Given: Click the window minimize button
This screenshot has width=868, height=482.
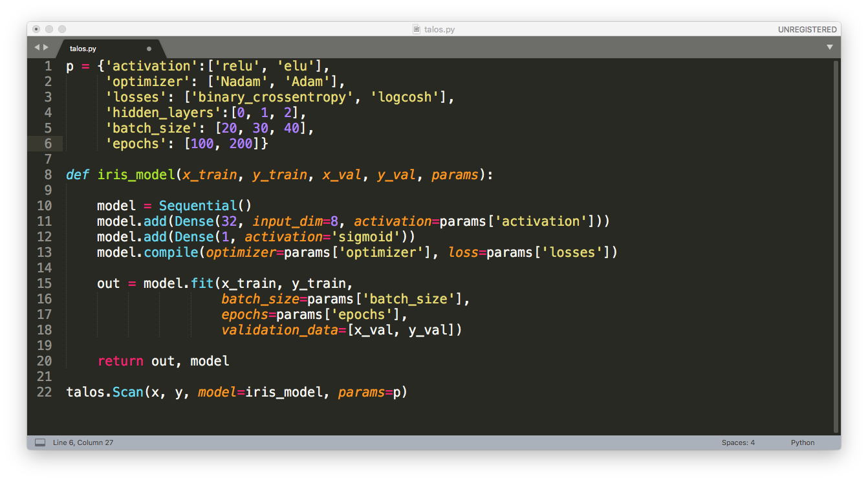Looking at the screenshot, I should point(49,29).
